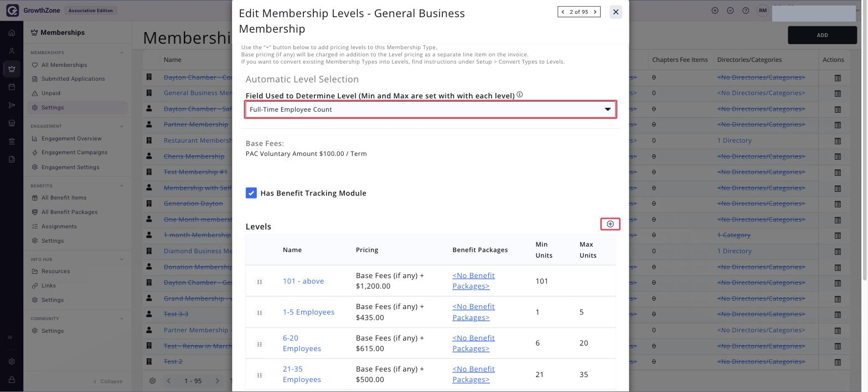Open the table settings gear beside pagination
This screenshot has width=868, height=392.
(x=153, y=381)
